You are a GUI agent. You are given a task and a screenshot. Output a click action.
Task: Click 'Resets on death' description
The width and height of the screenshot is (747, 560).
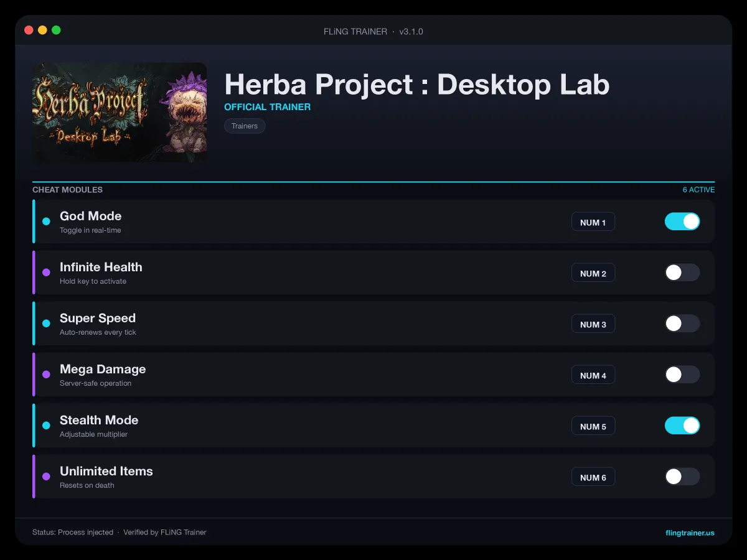pos(87,485)
